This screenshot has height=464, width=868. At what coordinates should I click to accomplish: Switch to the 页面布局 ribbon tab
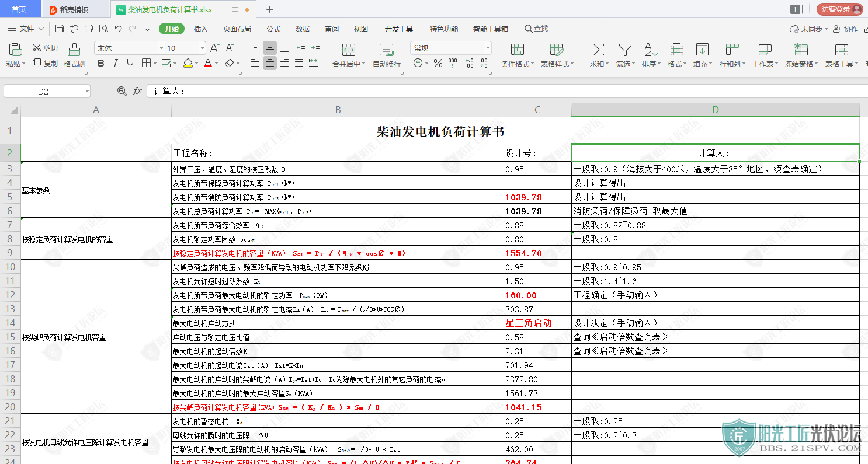coord(237,29)
